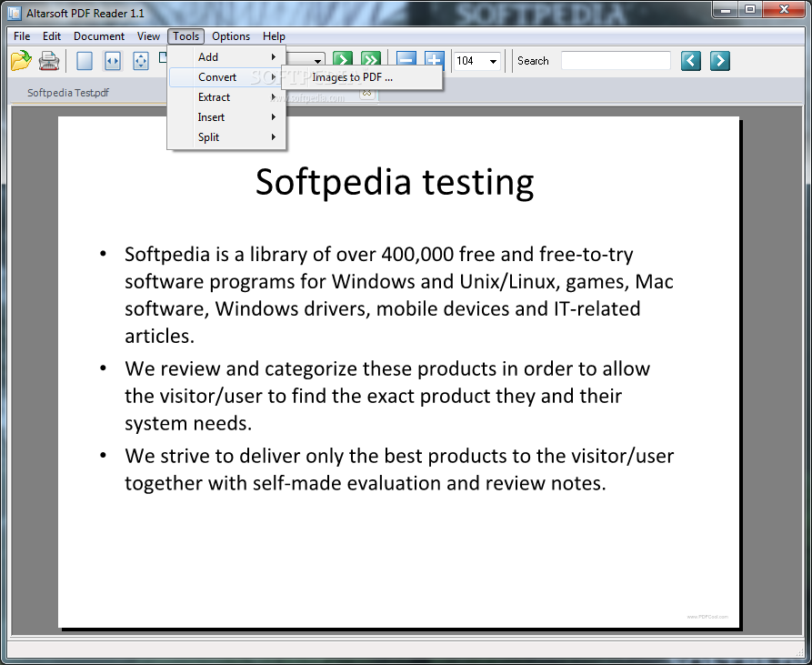The height and width of the screenshot is (665, 812).
Task: Select the fit width view icon
Action: click(x=113, y=61)
